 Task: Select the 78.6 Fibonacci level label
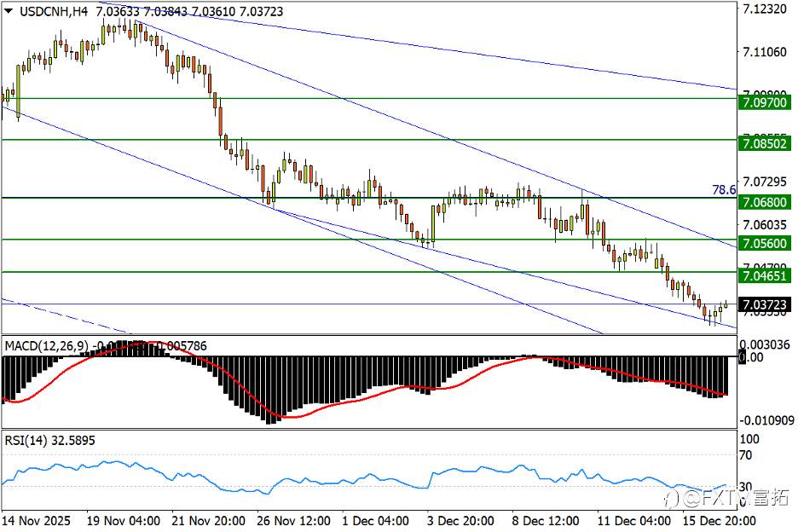[724, 190]
